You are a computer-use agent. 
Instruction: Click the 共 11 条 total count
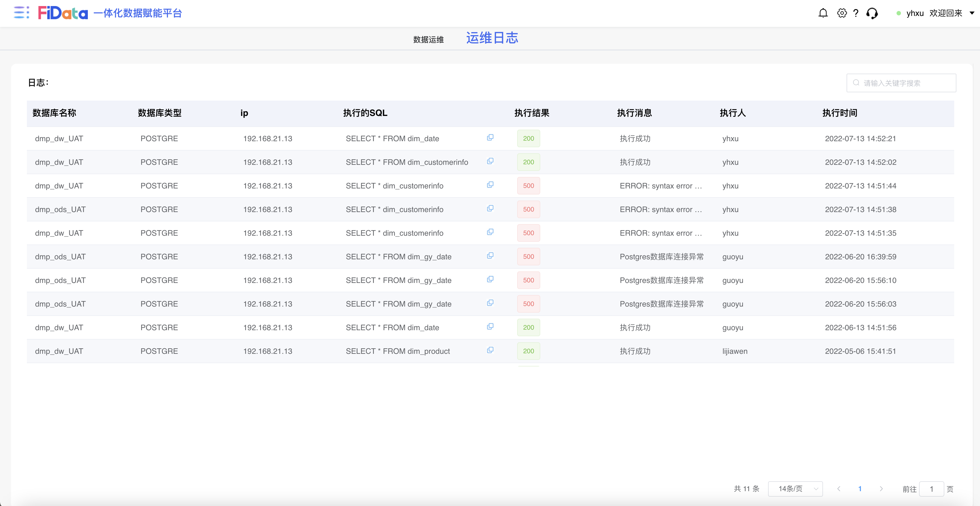click(x=746, y=489)
